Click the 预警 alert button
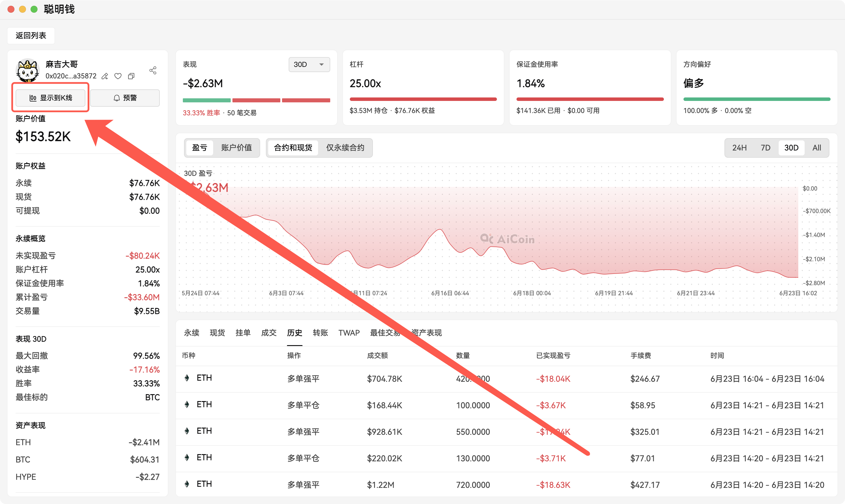Viewport: 845px width, 504px height. coord(125,98)
